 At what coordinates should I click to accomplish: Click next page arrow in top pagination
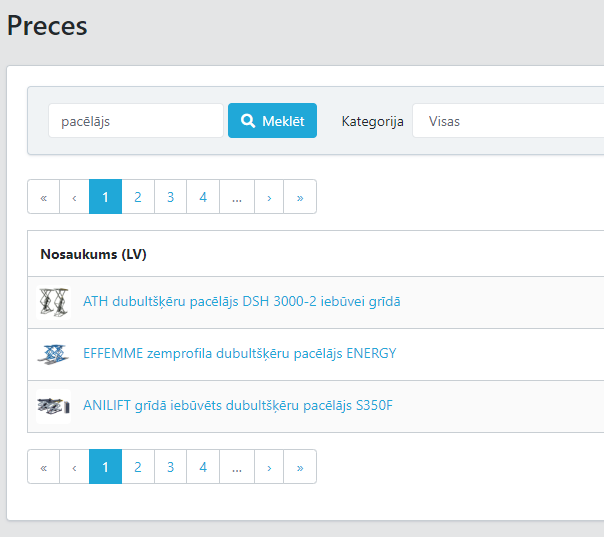269,197
